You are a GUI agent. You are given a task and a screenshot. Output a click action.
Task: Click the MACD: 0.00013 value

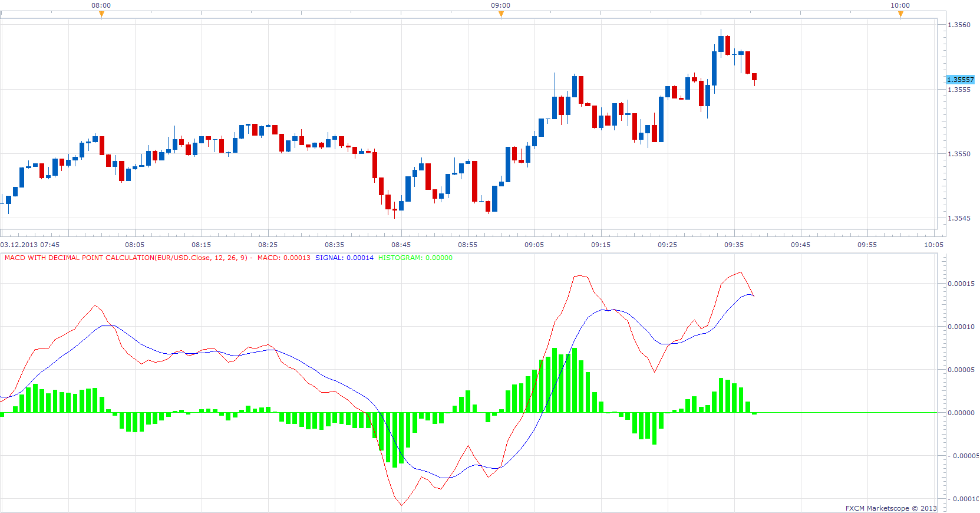click(283, 258)
